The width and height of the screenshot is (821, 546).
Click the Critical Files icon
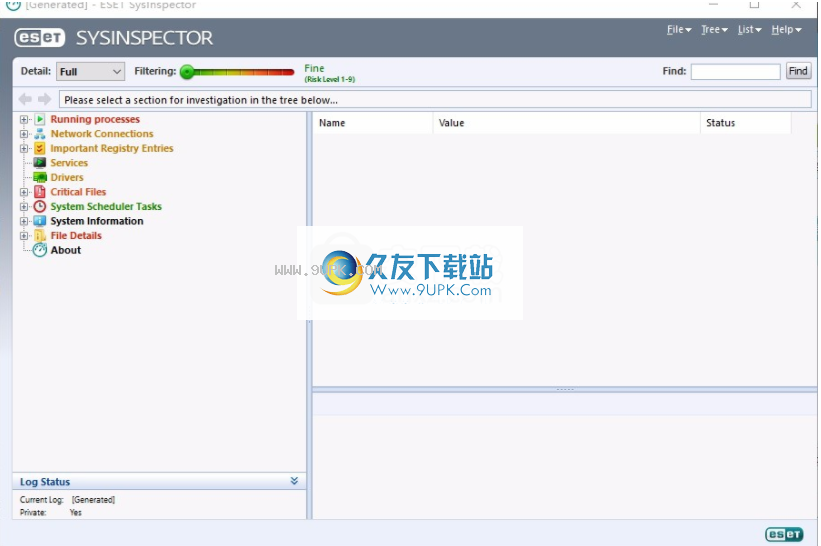pyautogui.click(x=40, y=192)
